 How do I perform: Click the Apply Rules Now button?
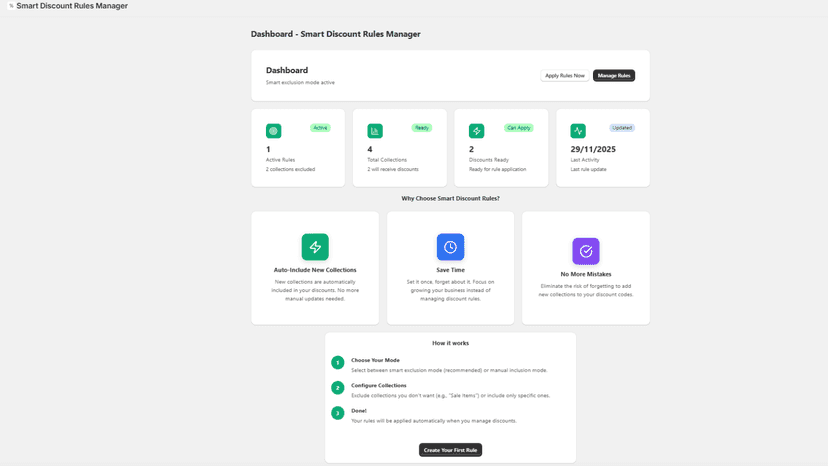coord(564,76)
